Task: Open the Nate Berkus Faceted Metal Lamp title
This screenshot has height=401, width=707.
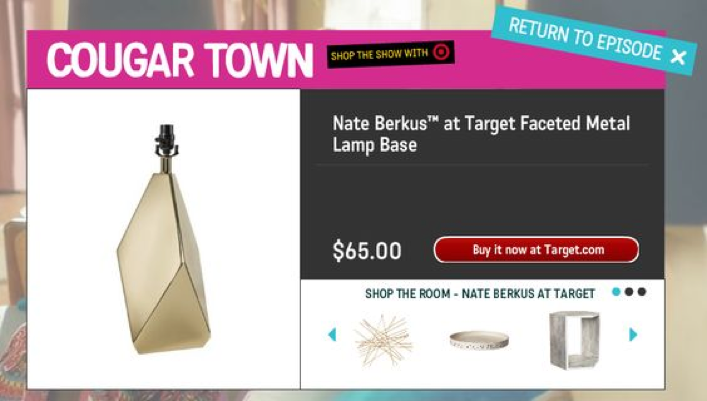Action: point(481,134)
